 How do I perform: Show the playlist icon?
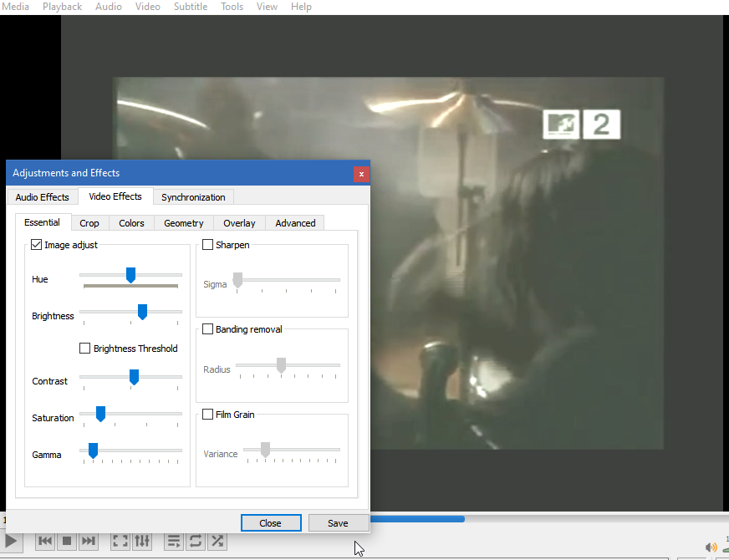174,541
